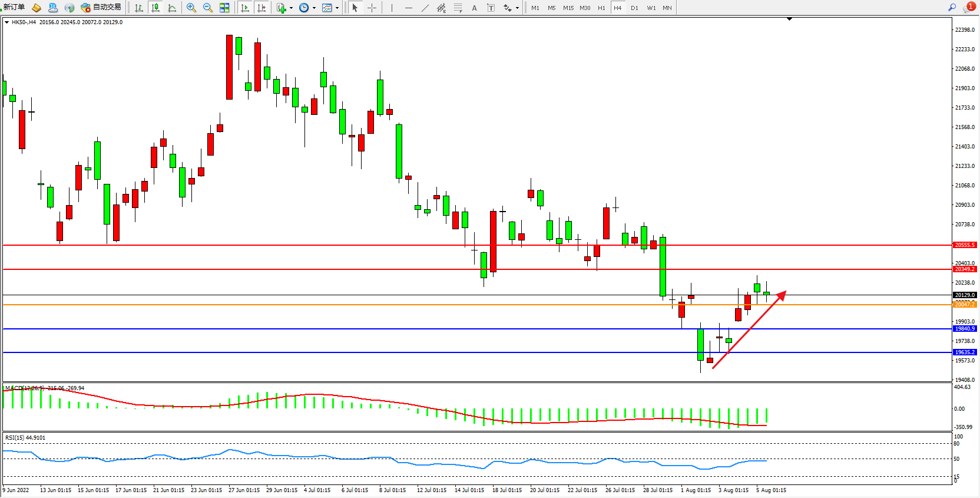Click the 新订单 new order button
Image resolution: width=980 pixels, height=498 pixels.
[14, 7]
